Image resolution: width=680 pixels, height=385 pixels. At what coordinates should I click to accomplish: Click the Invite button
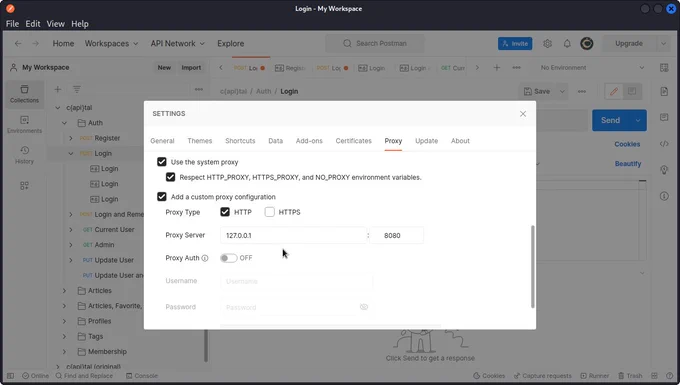(515, 43)
